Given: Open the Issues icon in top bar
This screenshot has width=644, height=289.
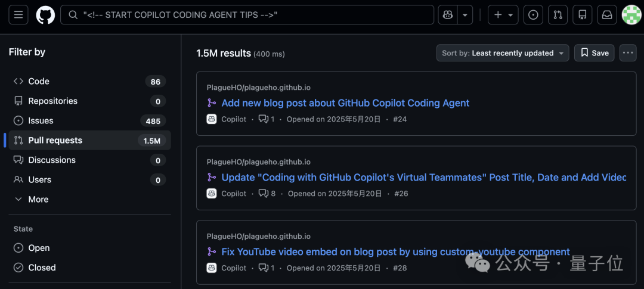Looking at the screenshot, I should pos(533,15).
